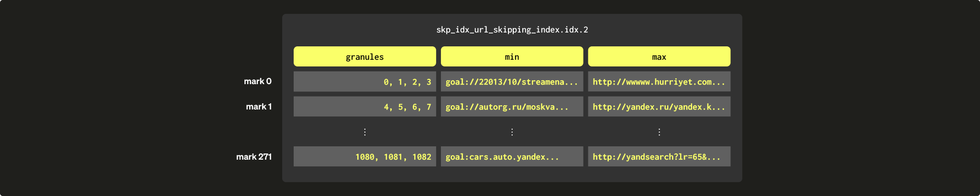Select the granules column header
Screen dimensions: 980x196
[x=364, y=57]
